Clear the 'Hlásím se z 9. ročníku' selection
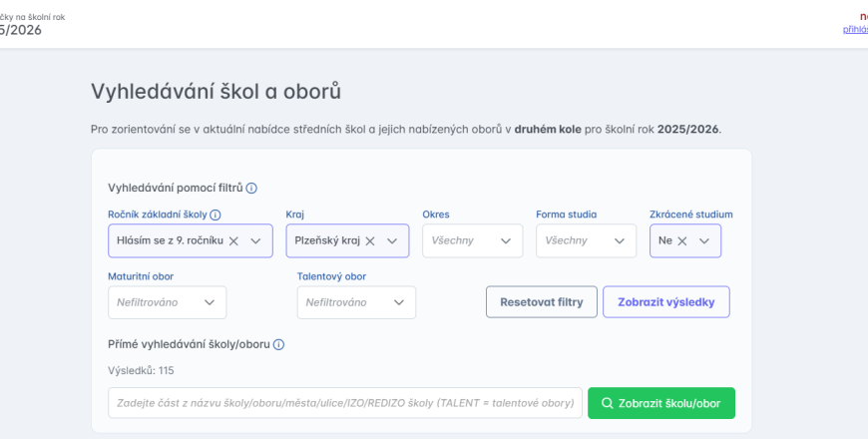 233,240
